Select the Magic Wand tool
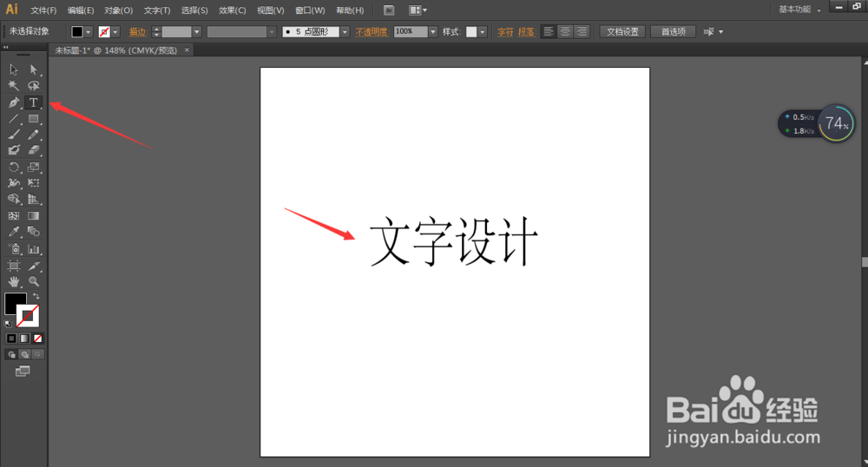Viewport: 868px width, 467px height. [14, 86]
